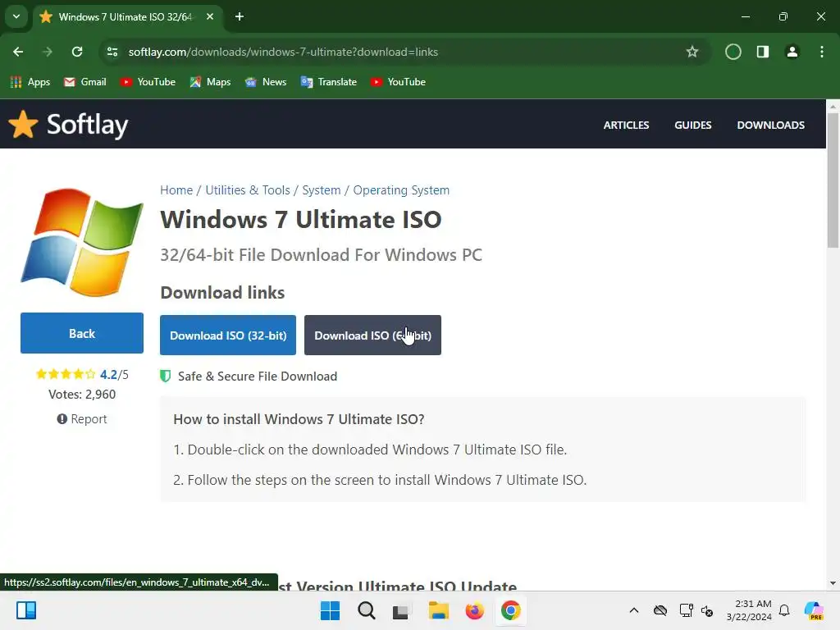
Task: Open the Maps bookmark
Action: pyautogui.click(x=211, y=82)
